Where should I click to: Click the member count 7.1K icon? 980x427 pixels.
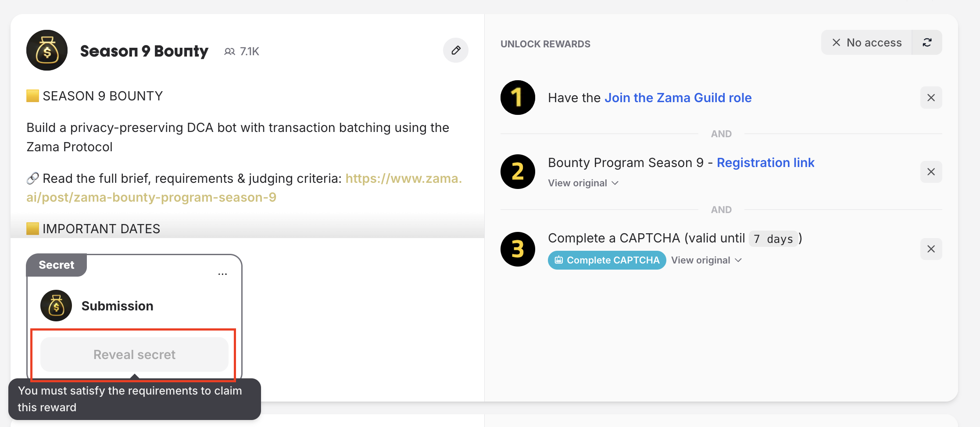[x=229, y=52]
